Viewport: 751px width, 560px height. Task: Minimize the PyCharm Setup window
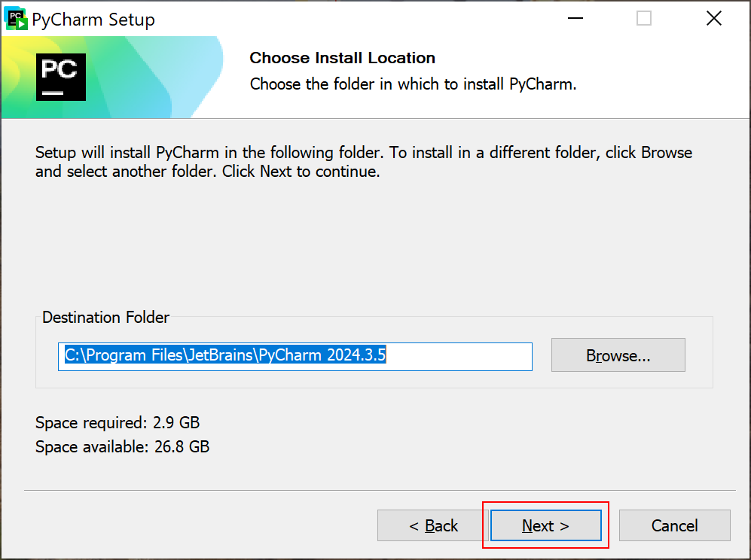pyautogui.click(x=574, y=19)
